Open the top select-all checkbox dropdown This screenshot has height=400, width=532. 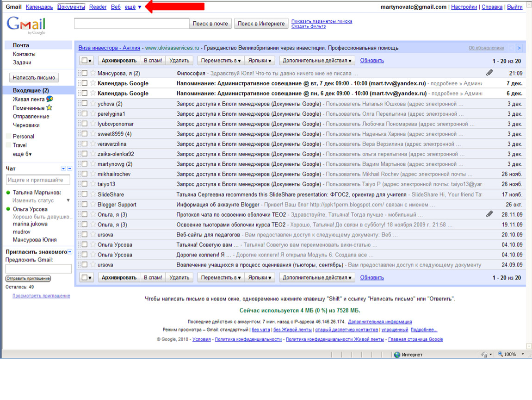click(87, 61)
